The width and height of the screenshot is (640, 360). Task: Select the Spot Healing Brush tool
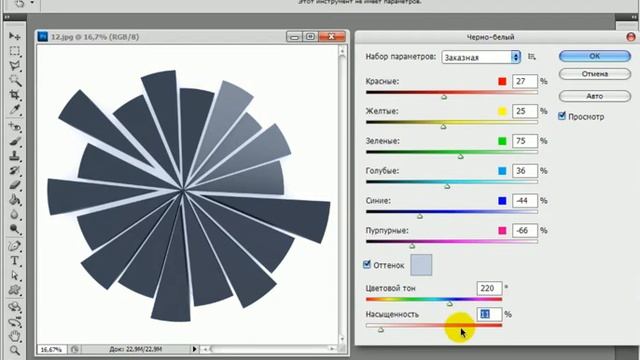click(x=15, y=127)
